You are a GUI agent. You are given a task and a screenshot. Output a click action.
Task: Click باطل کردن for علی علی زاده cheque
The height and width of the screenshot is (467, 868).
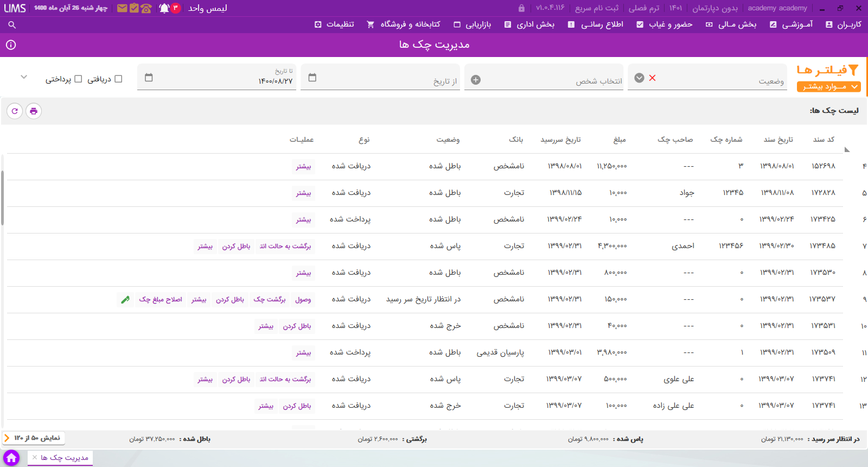297,406
